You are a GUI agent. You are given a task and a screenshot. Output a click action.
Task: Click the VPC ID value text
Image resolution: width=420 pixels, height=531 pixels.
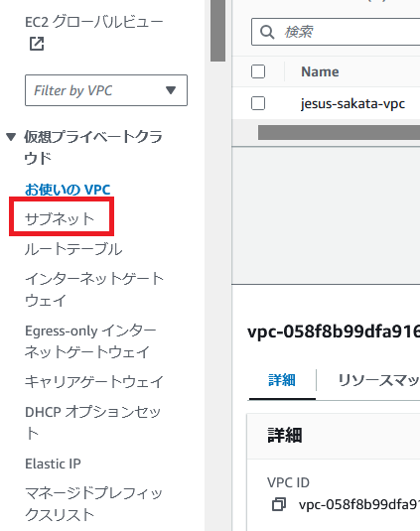tap(359, 504)
